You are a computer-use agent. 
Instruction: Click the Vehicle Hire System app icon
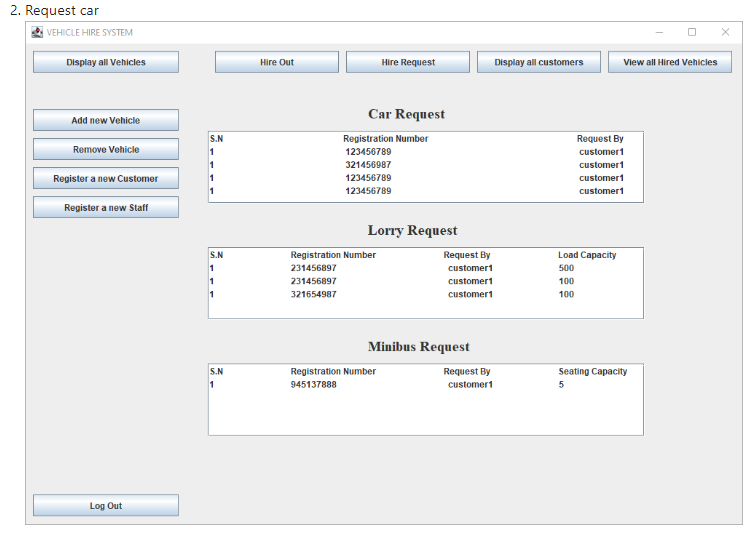point(37,32)
